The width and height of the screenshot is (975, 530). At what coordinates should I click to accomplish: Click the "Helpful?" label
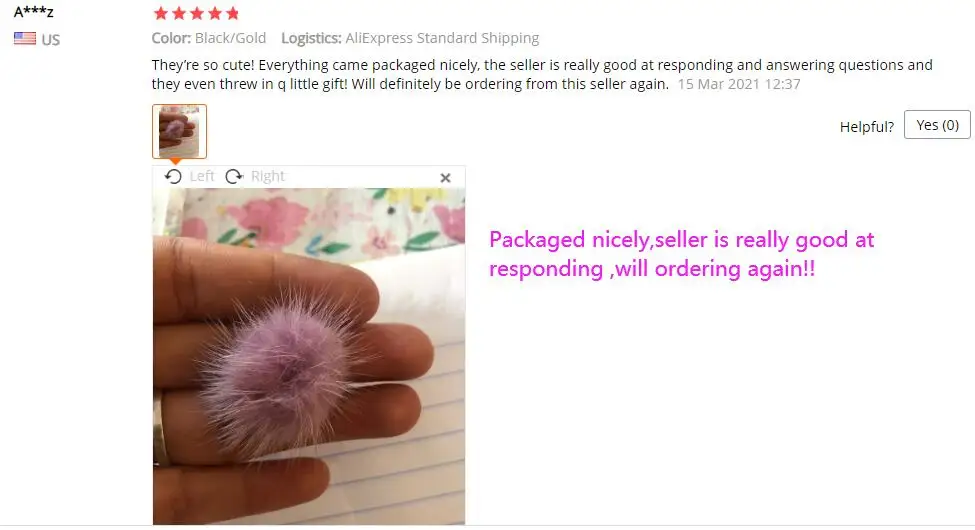click(867, 127)
